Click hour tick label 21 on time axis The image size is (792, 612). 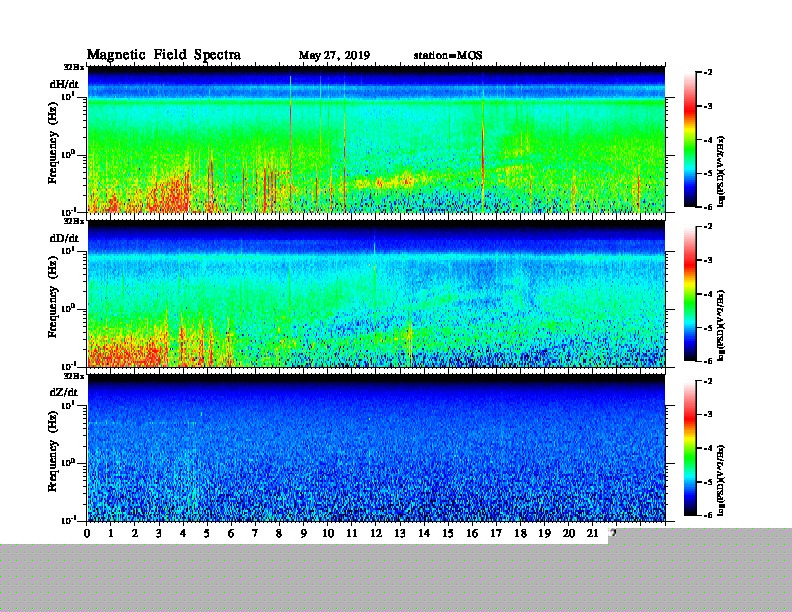point(592,533)
